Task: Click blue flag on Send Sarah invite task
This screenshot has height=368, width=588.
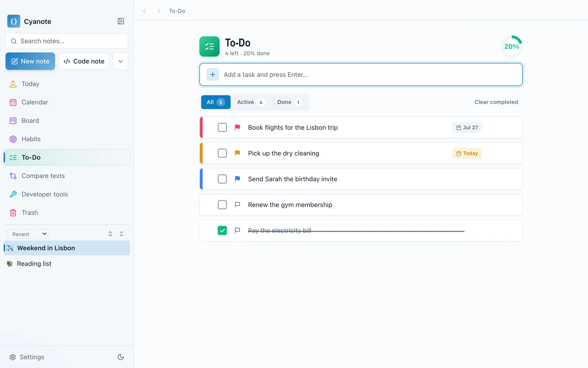Action: pos(238,179)
